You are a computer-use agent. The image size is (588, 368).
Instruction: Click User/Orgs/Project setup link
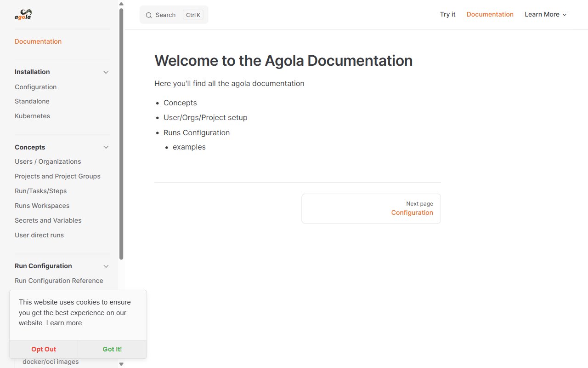point(205,118)
